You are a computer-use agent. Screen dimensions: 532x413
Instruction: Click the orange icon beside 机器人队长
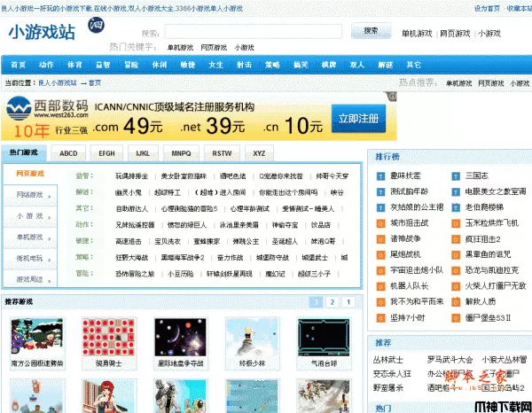380,286
